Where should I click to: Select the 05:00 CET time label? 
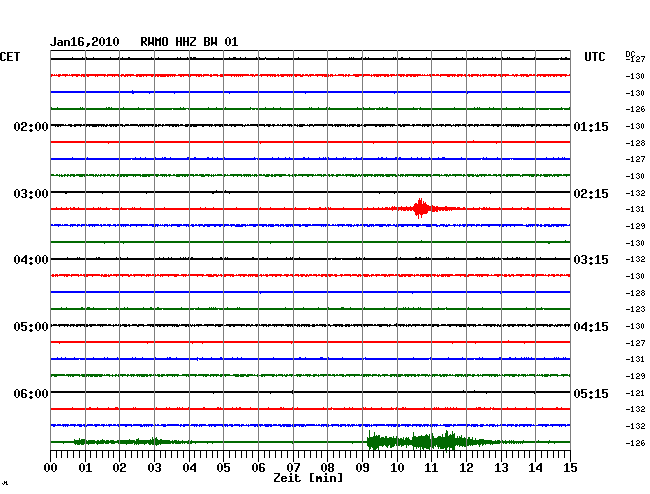(x=31, y=327)
